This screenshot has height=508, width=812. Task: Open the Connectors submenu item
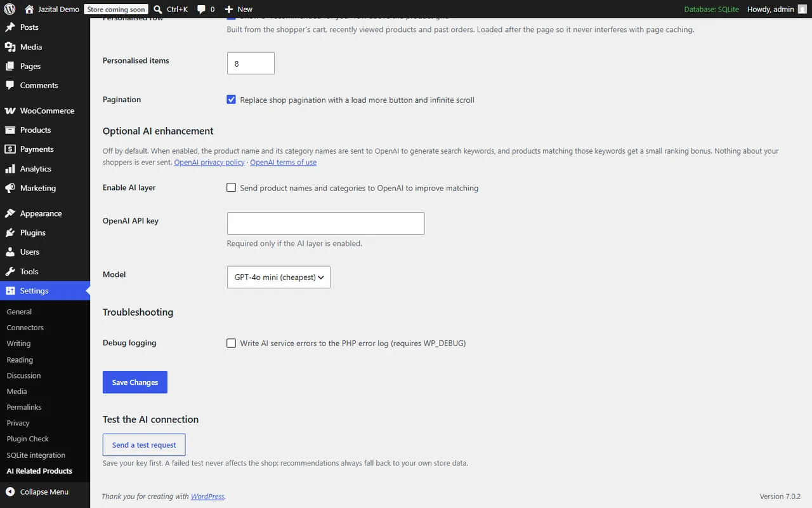[25, 328]
